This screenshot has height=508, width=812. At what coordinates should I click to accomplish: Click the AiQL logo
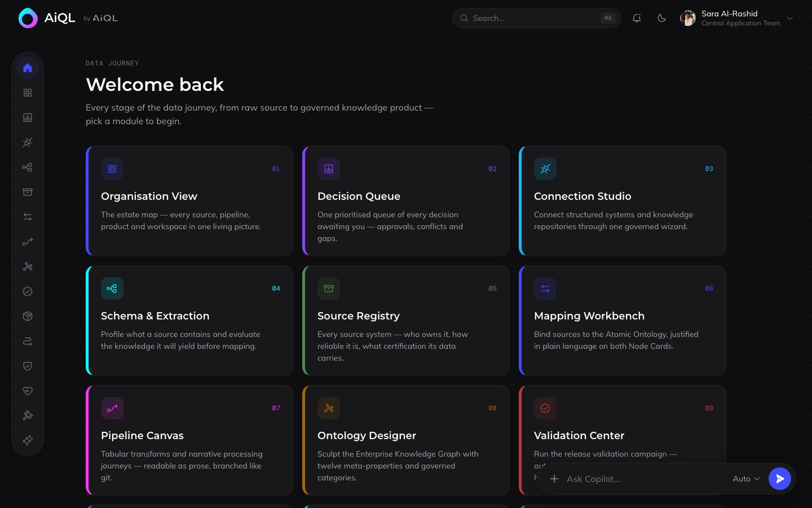[46, 18]
